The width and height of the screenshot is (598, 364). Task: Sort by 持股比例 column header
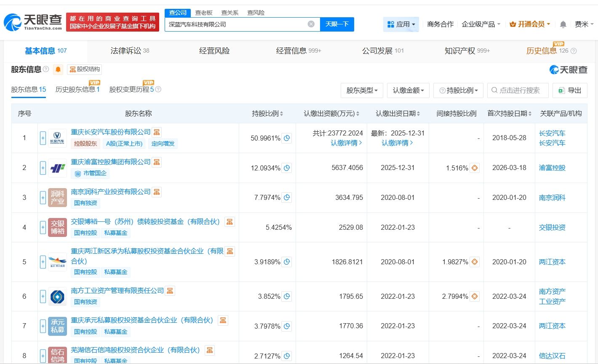(267, 114)
